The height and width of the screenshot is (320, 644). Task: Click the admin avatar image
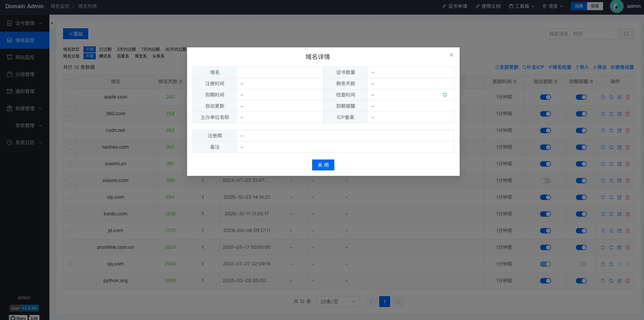pyautogui.click(x=616, y=6)
